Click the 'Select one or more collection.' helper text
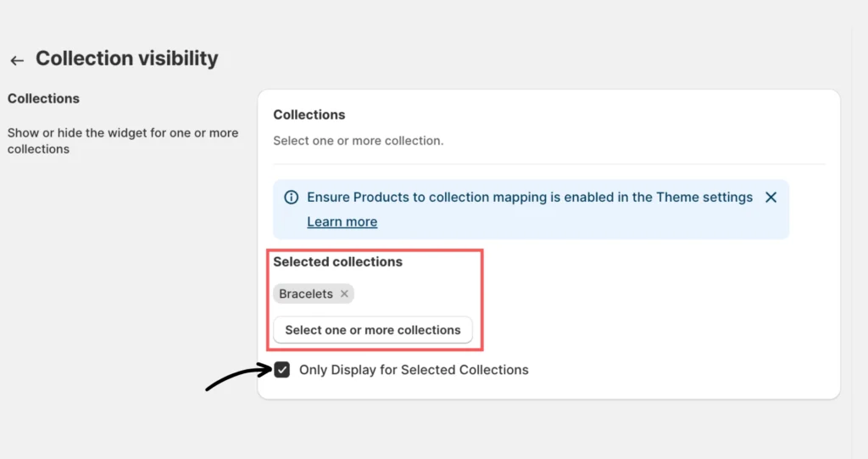This screenshot has width=868, height=459. pyautogui.click(x=358, y=140)
